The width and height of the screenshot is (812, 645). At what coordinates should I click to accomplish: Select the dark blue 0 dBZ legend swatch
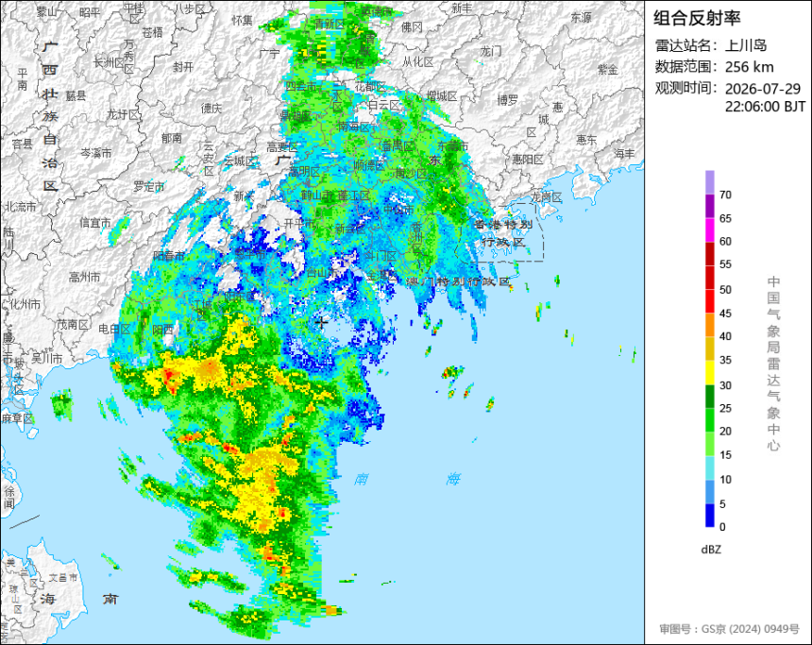click(x=709, y=516)
